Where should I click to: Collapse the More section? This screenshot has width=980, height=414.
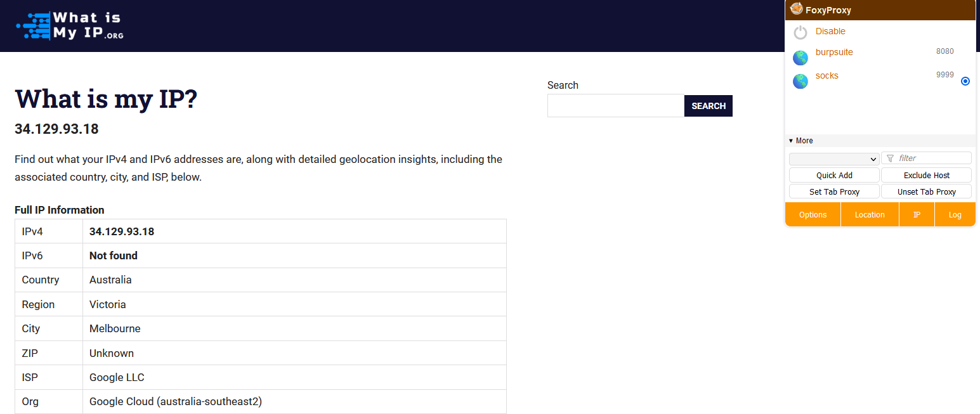[x=800, y=141]
